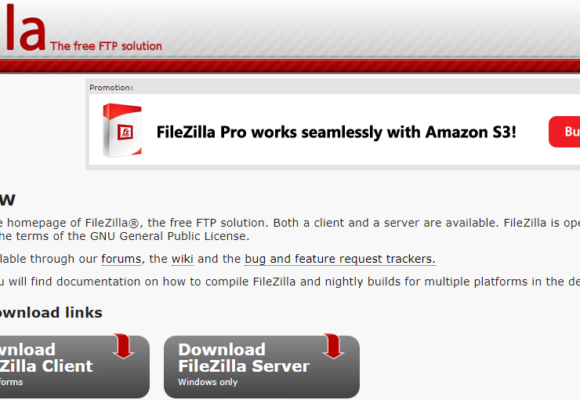Click the red striped header bar
The width and height of the screenshot is (580, 400).
pos(290,66)
